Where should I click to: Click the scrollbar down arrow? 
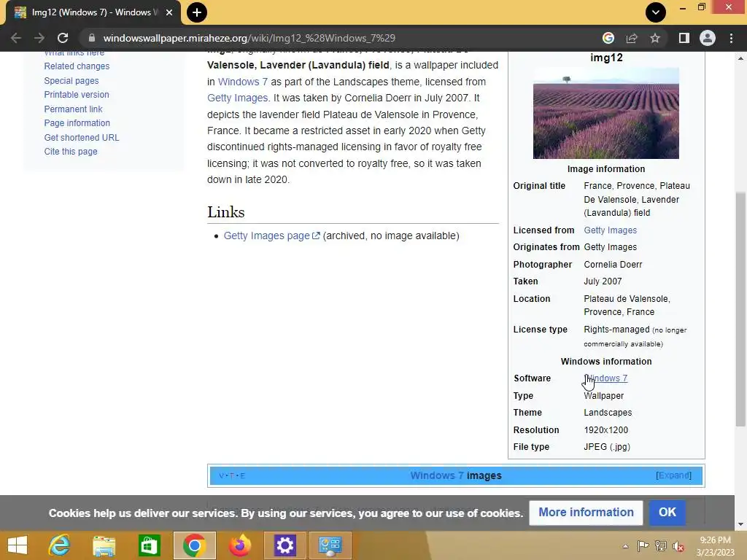click(x=740, y=524)
